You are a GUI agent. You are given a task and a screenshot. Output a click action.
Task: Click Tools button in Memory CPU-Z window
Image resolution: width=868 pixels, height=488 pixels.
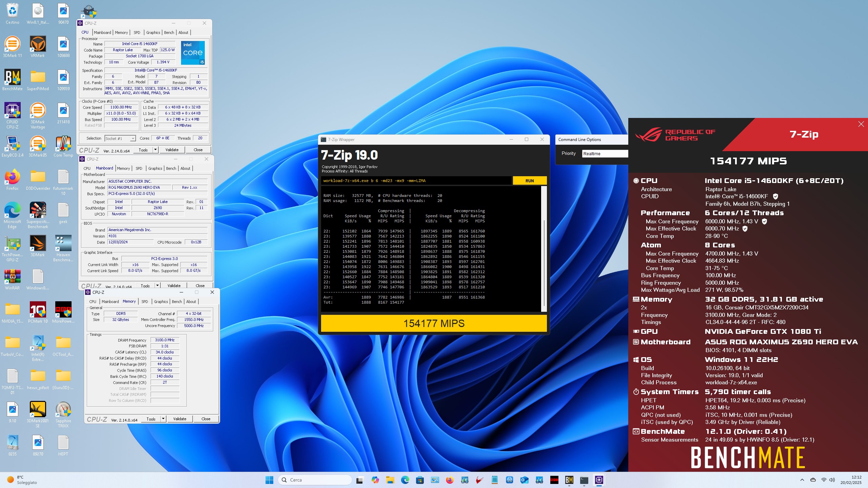click(x=151, y=419)
